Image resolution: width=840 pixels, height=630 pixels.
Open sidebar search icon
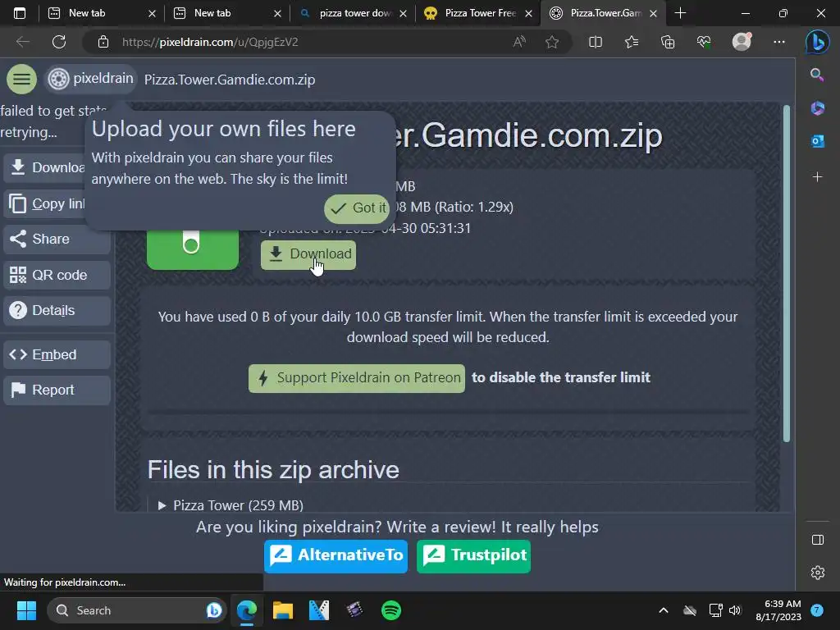click(817, 75)
